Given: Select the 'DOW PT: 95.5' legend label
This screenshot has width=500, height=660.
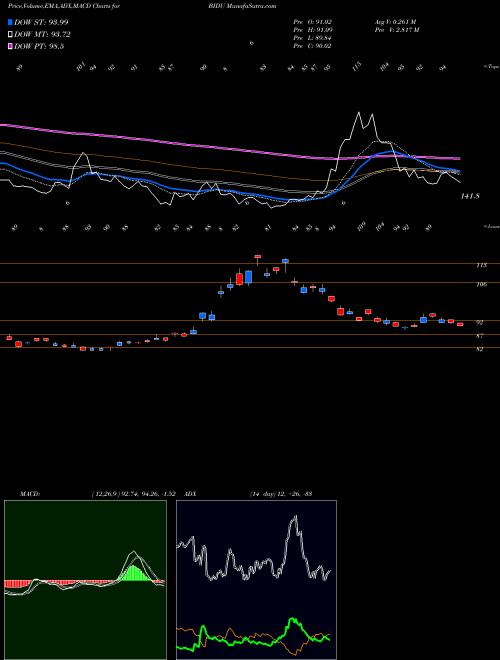Looking at the screenshot, I should (x=39, y=47).
